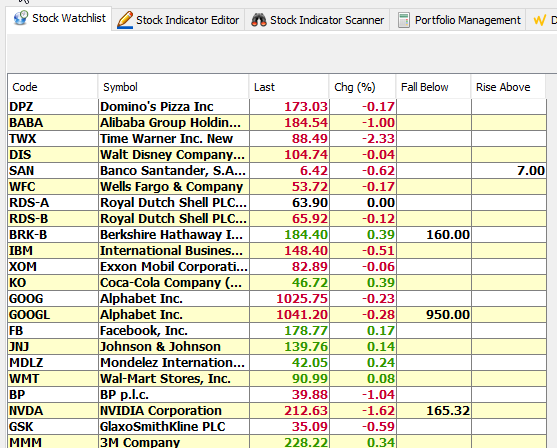Click IBM last price 148.40
The image size is (557, 448).
(x=290, y=250)
